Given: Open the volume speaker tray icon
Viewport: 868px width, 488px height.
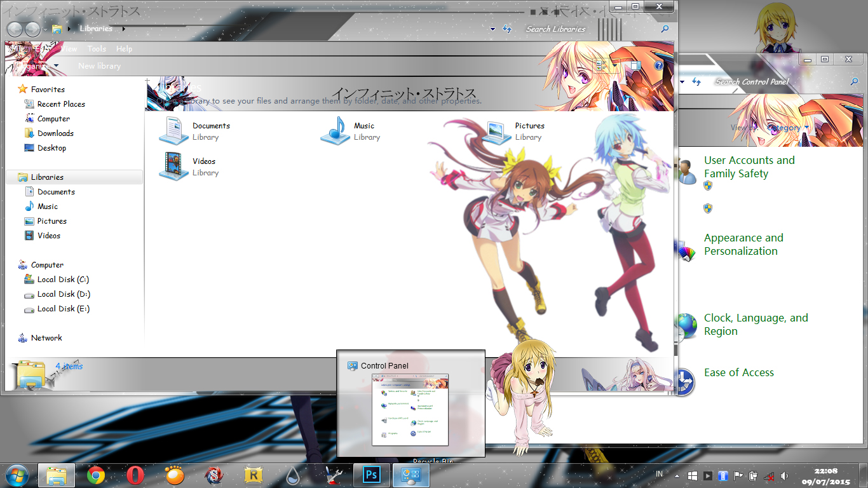Looking at the screenshot, I should point(784,476).
